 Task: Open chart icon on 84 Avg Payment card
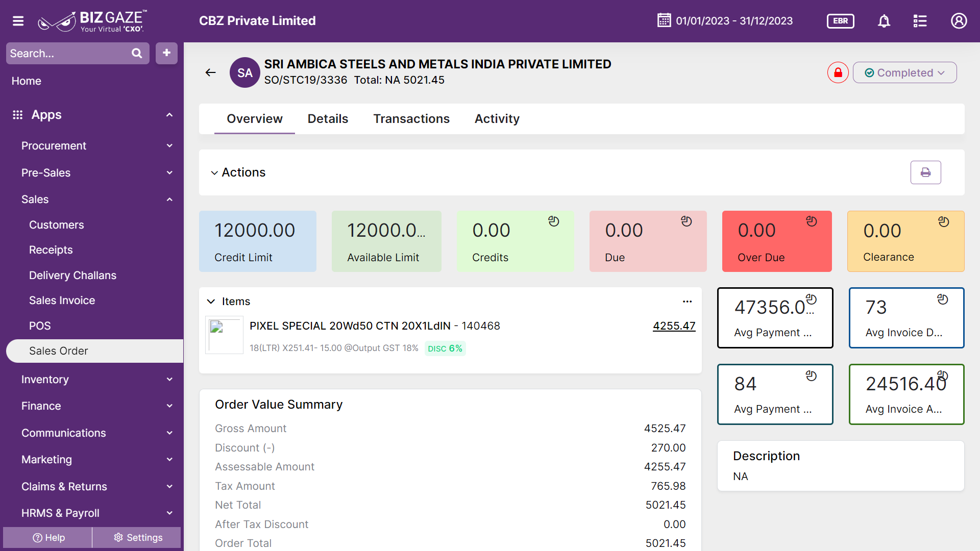[x=811, y=376]
